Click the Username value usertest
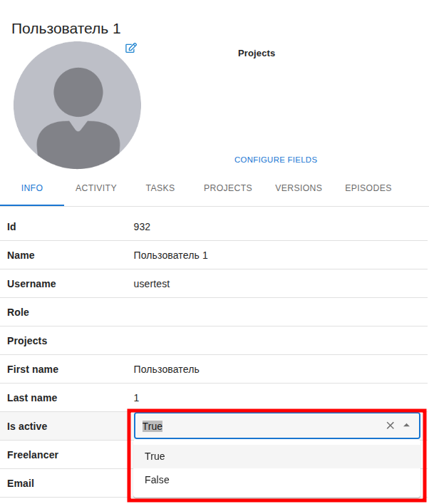 (152, 284)
